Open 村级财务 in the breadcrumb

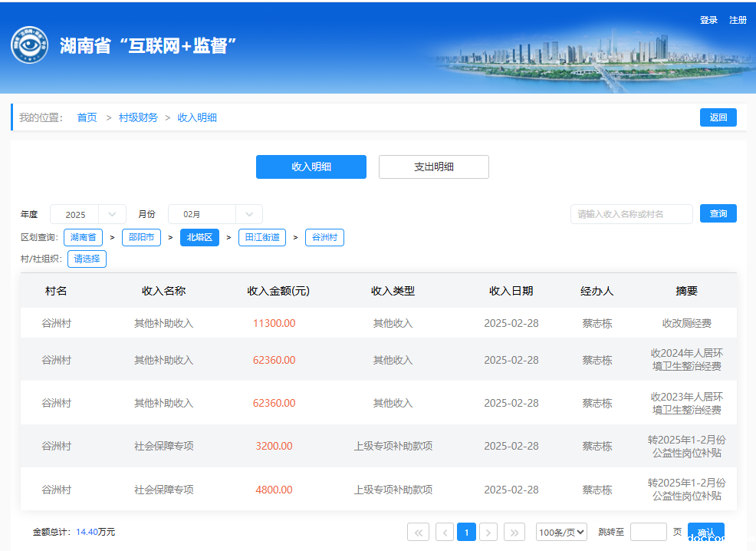[x=138, y=117]
